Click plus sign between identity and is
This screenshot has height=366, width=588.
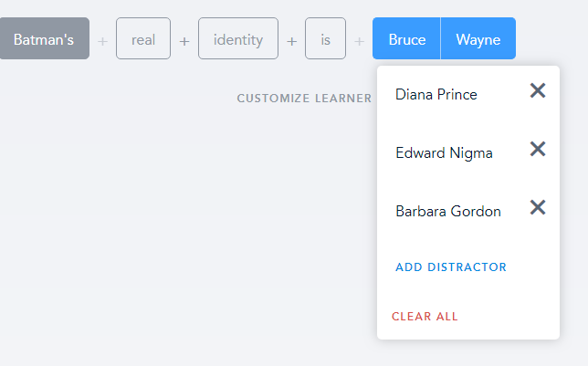pos(292,41)
